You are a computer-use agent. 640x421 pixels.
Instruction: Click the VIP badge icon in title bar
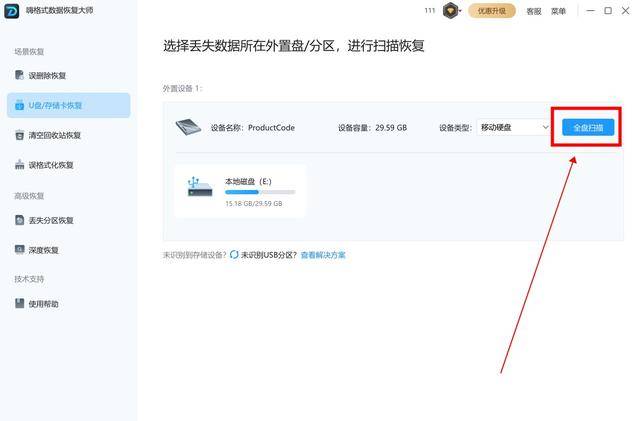point(450,11)
